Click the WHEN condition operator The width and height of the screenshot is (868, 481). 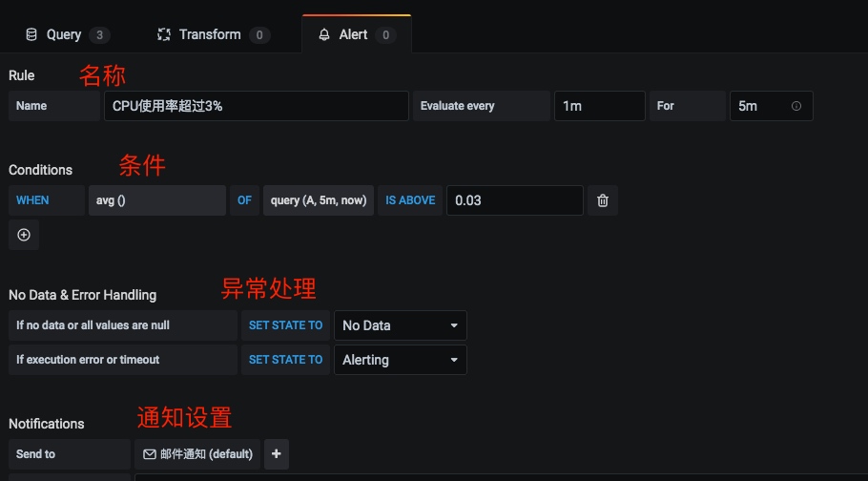coord(32,200)
